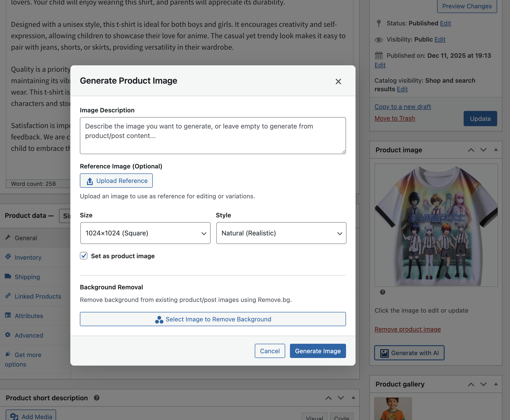This screenshot has height=420, width=510.
Task: Click the Product short description help icon
Action: 96,398
